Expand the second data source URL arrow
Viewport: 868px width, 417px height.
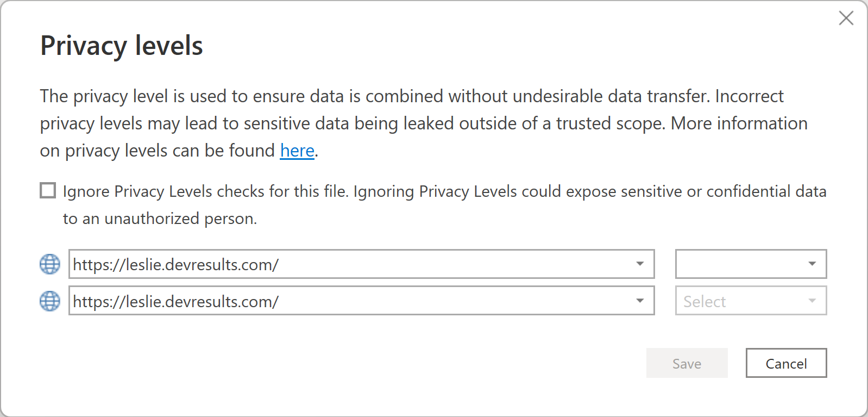tap(640, 301)
